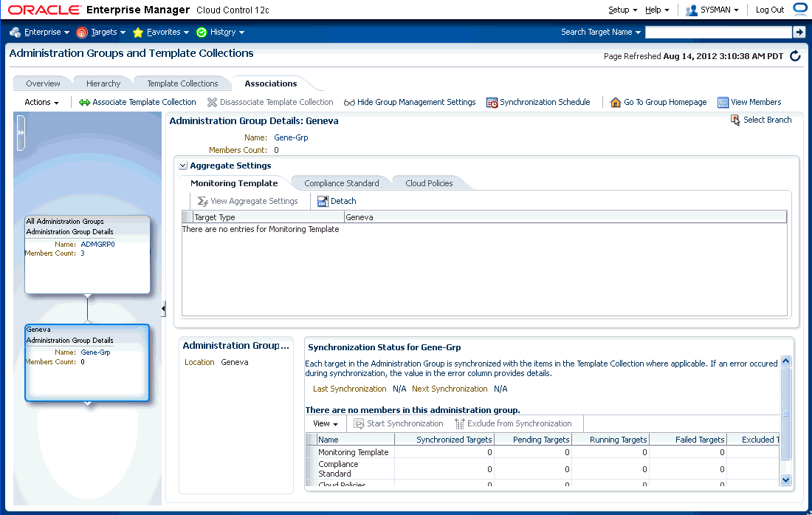The height and width of the screenshot is (515, 812).
Task: Switch to the Overview tab
Action: [43, 83]
